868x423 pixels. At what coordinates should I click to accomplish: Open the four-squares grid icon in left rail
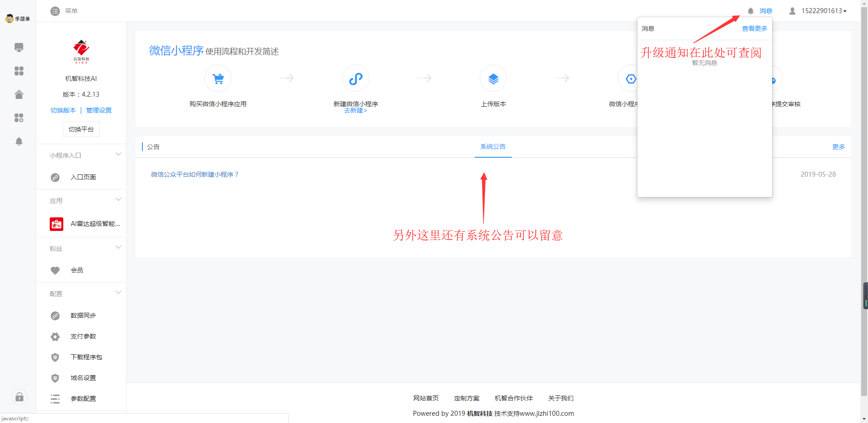pos(19,71)
